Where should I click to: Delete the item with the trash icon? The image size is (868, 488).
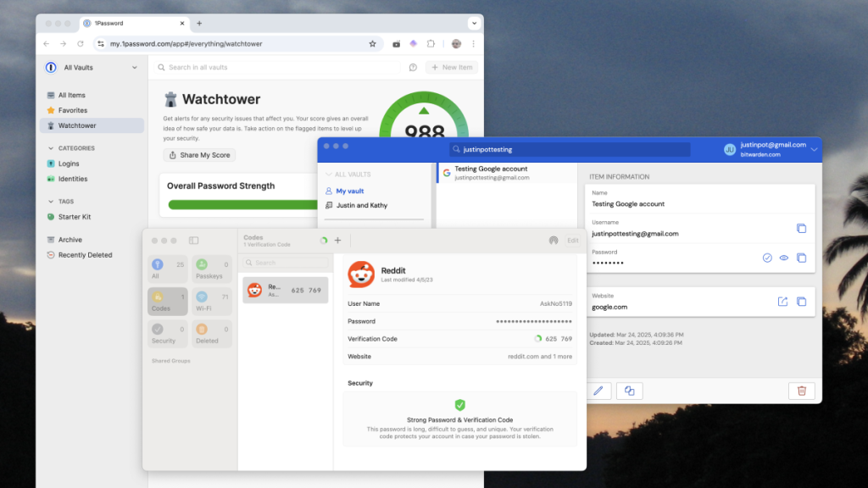(x=801, y=391)
